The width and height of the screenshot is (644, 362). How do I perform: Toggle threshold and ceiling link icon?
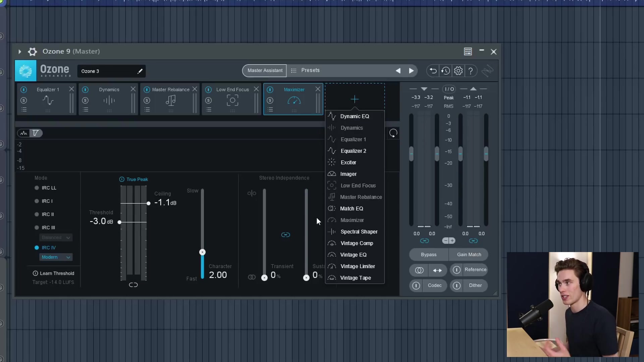click(x=133, y=285)
